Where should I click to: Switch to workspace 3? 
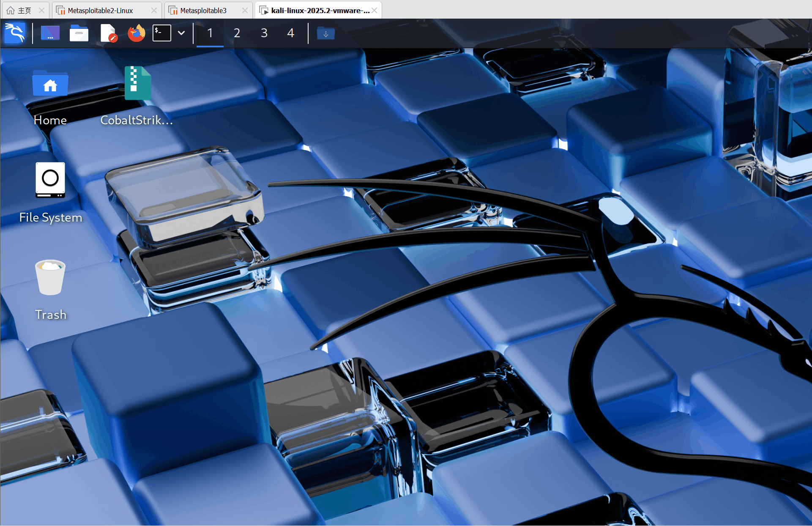pos(264,33)
